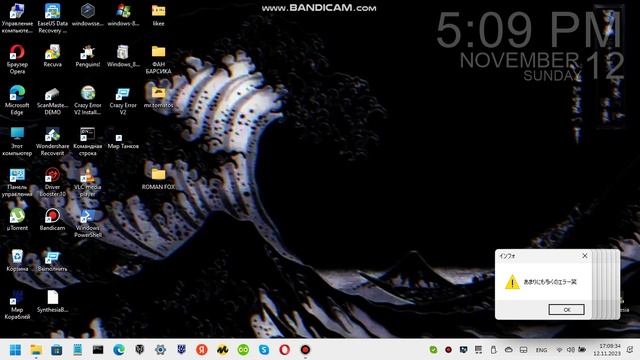Open the black terminal window taskbar icon

[x=98, y=350]
